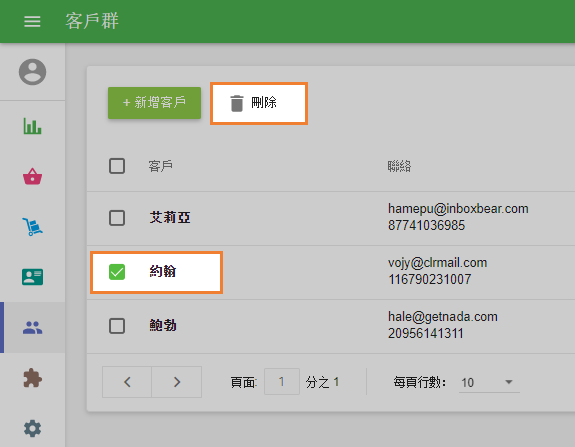575x447 pixels.
Task: Open the contact card section
Action: tap(33, 277)
